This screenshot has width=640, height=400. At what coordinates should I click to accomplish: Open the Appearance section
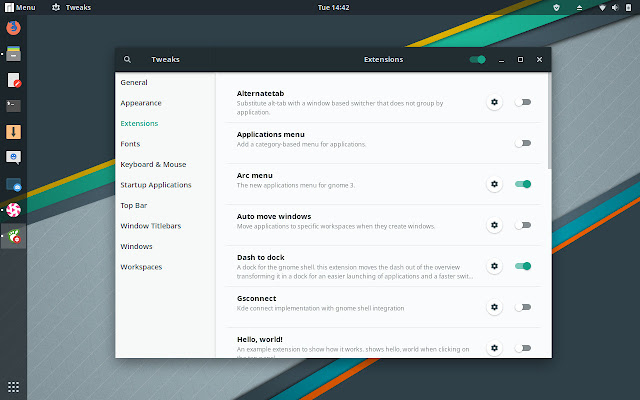coord(165,103)
